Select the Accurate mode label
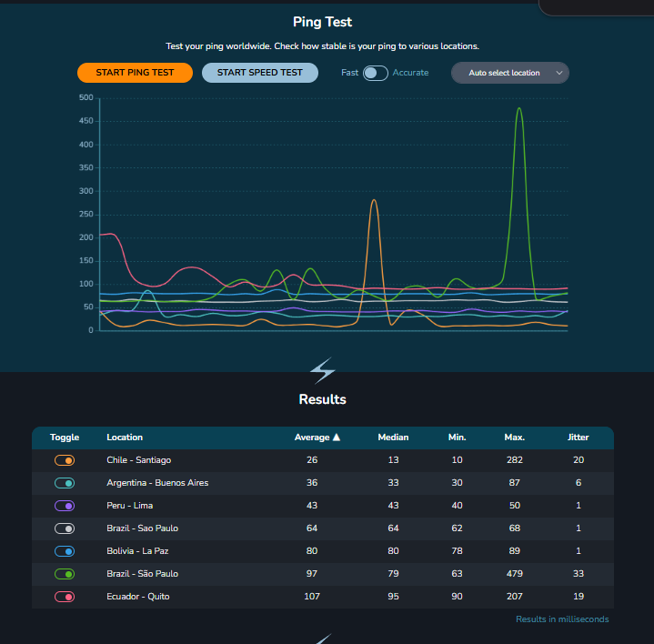This screenshot has height=644, width=654. coord(410,73)
